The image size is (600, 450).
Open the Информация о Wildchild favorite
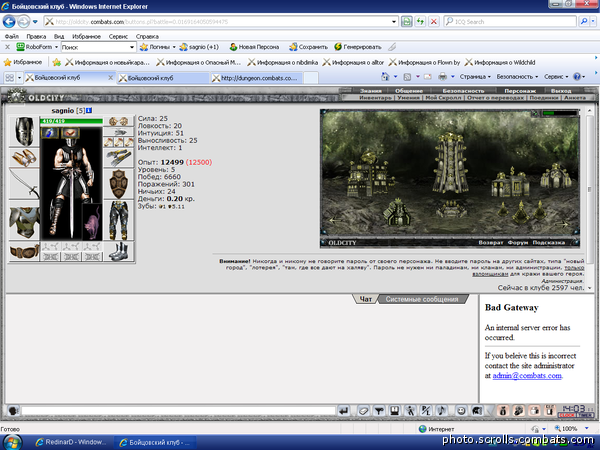coord(500,62)
